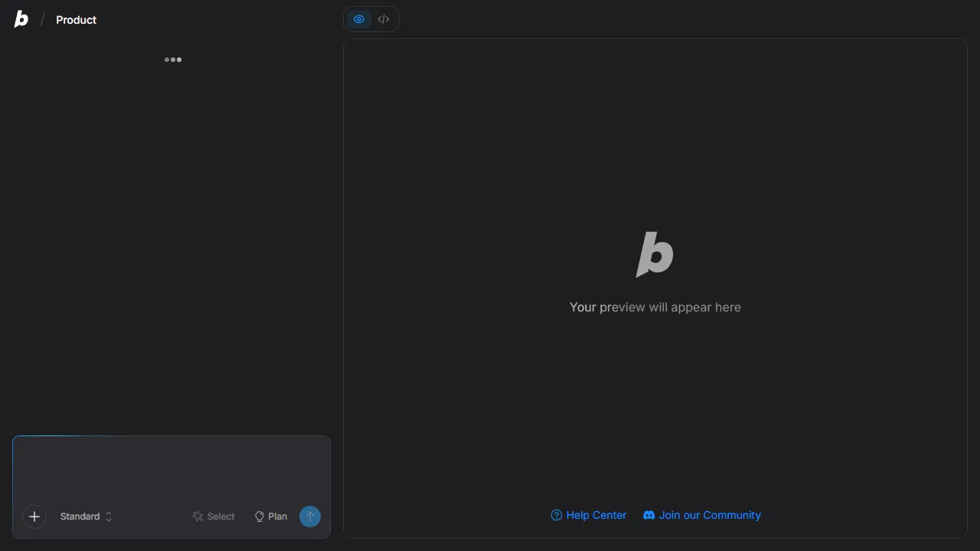This screenshot has height=551, width=980.
Task: Toggle Plan mode
Action: (271, 517)
